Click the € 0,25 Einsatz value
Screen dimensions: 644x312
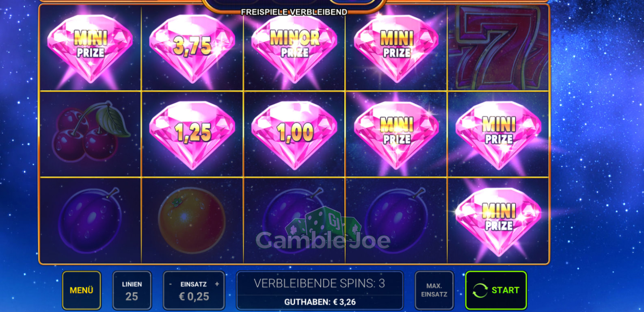pyautogui.click(x=194, y=297)
